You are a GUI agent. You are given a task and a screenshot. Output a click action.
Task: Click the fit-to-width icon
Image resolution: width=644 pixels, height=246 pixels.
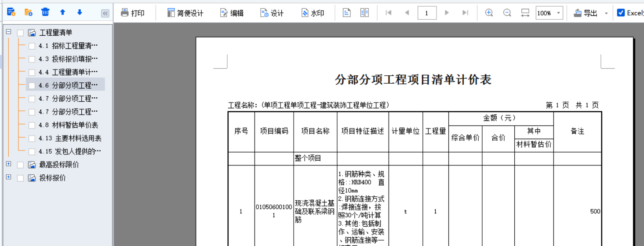coord(525,13)
